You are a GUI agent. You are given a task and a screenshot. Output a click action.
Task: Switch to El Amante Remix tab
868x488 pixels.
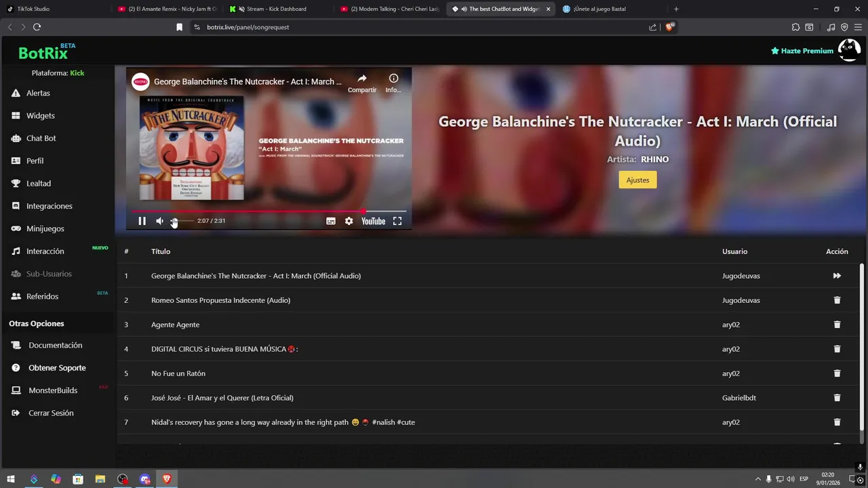(x=167, y=9)
